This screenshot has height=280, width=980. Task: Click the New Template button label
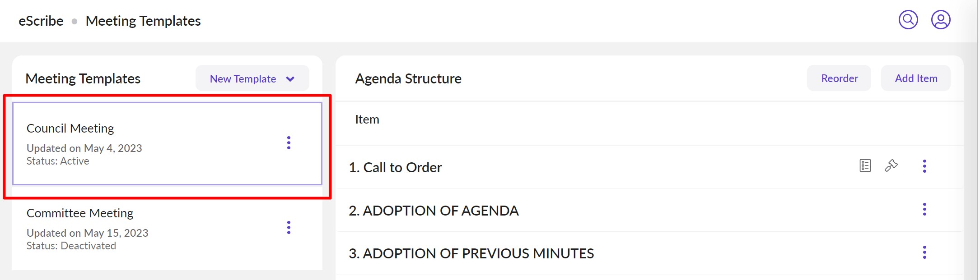click(243, 79)
